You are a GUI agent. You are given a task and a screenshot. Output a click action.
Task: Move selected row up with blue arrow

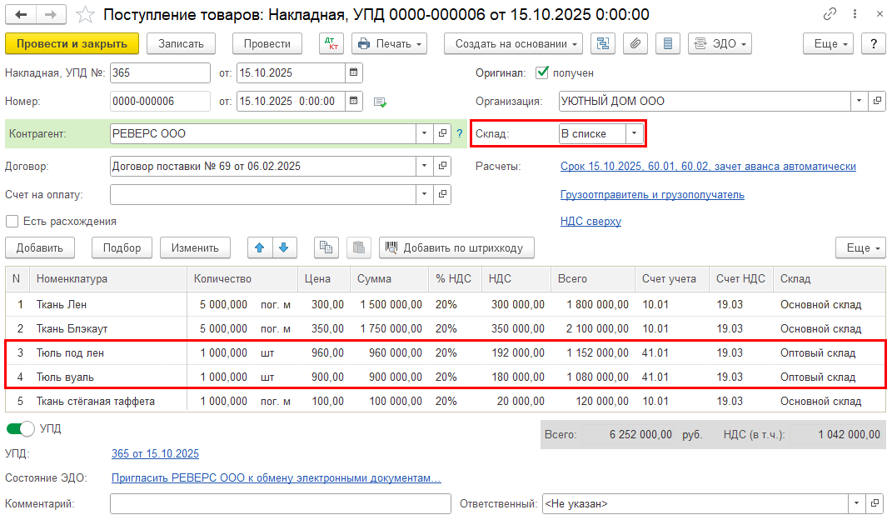tap(259, 247)
